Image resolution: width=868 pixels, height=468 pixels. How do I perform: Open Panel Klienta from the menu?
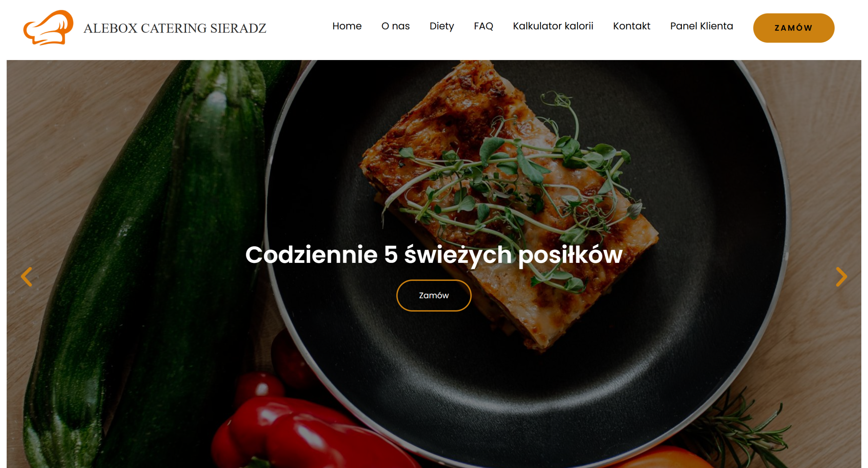pos(701,26)
